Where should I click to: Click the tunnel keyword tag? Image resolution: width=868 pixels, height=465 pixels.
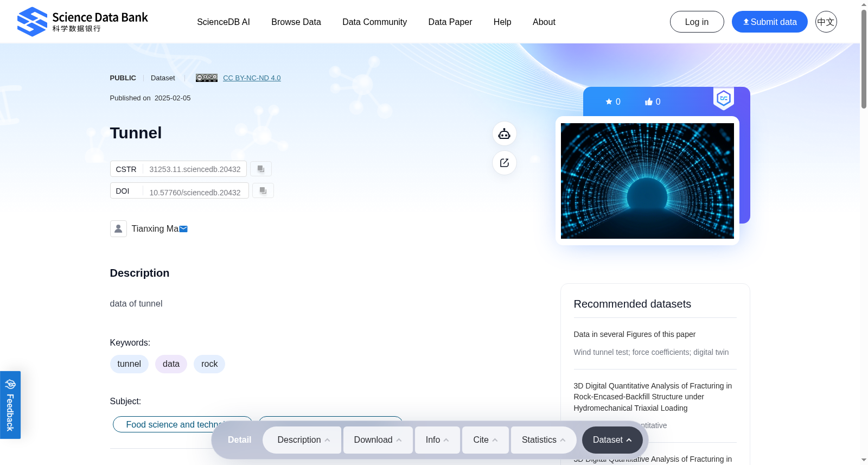point(129,364)
